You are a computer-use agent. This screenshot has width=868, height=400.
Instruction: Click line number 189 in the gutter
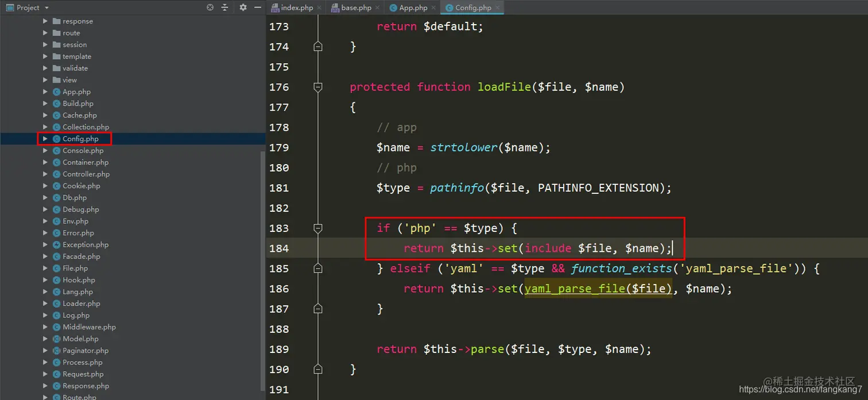point(279,349)
